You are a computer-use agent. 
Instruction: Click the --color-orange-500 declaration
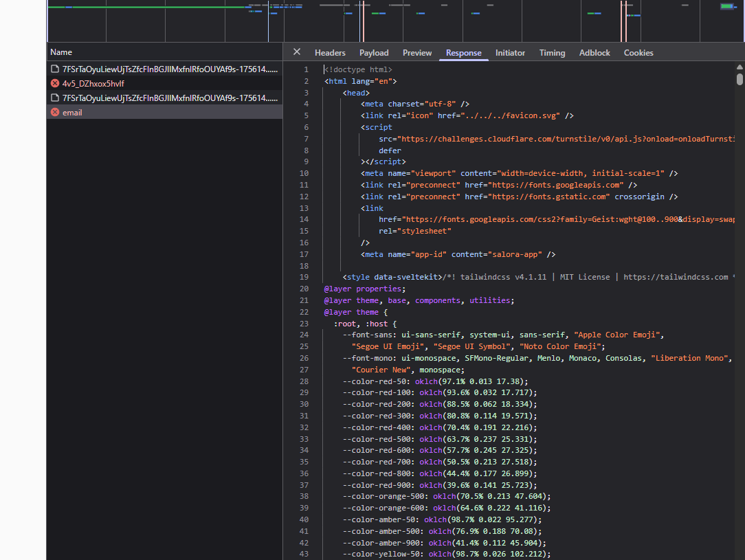point(447,496)
